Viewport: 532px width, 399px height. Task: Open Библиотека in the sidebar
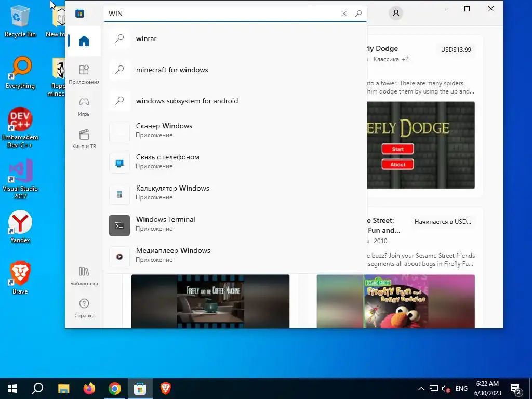pos(84,276)
